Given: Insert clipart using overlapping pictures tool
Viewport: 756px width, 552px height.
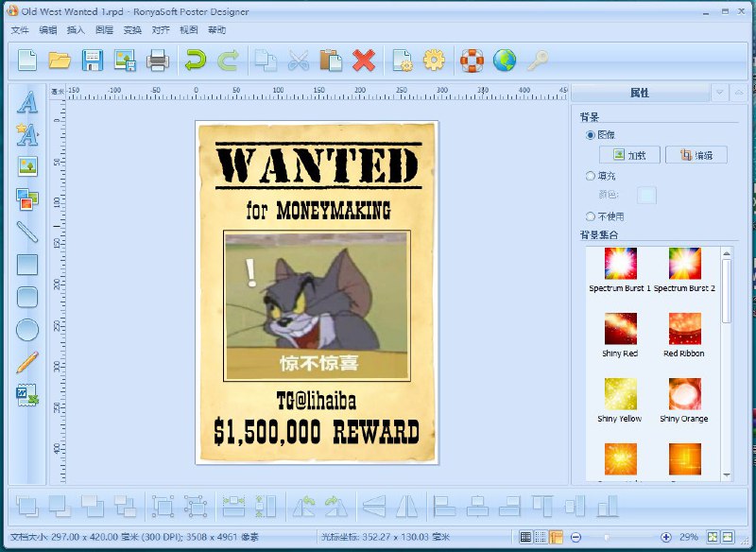Looking at the screenshot, I should pos(27,199).
